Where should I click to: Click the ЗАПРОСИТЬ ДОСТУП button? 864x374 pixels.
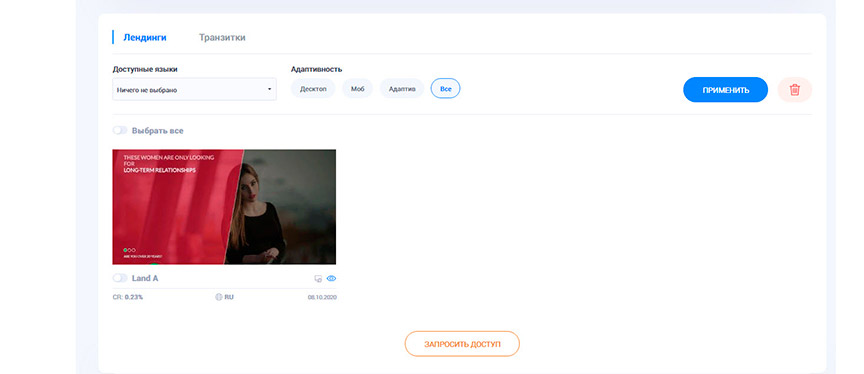(x=462, y=344)
